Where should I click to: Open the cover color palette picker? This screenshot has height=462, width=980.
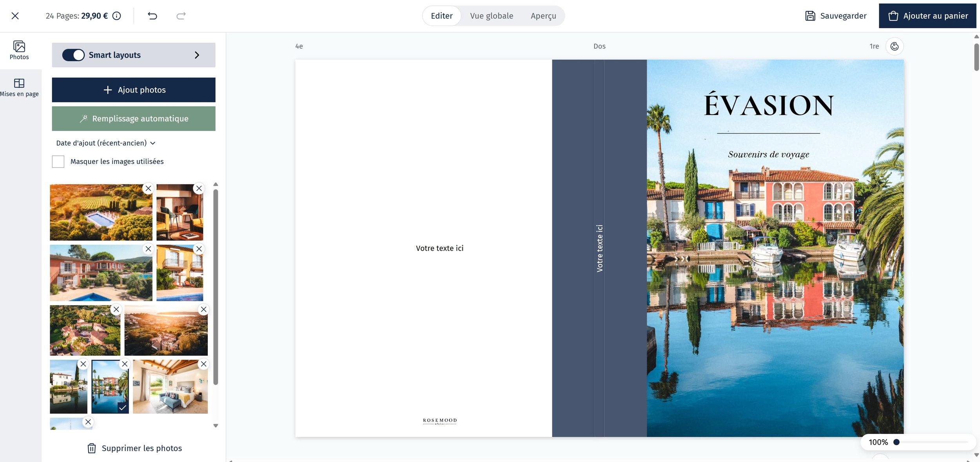[895, 46]
